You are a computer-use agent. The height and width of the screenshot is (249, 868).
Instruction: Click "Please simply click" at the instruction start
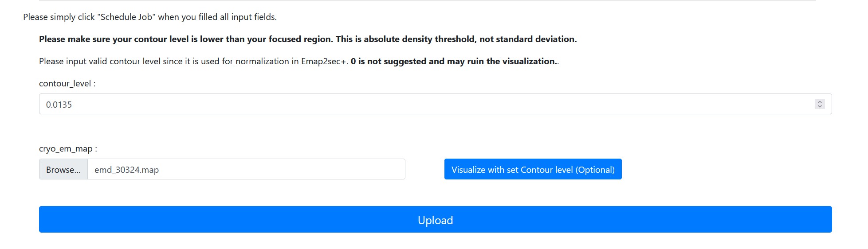[59, 17]
